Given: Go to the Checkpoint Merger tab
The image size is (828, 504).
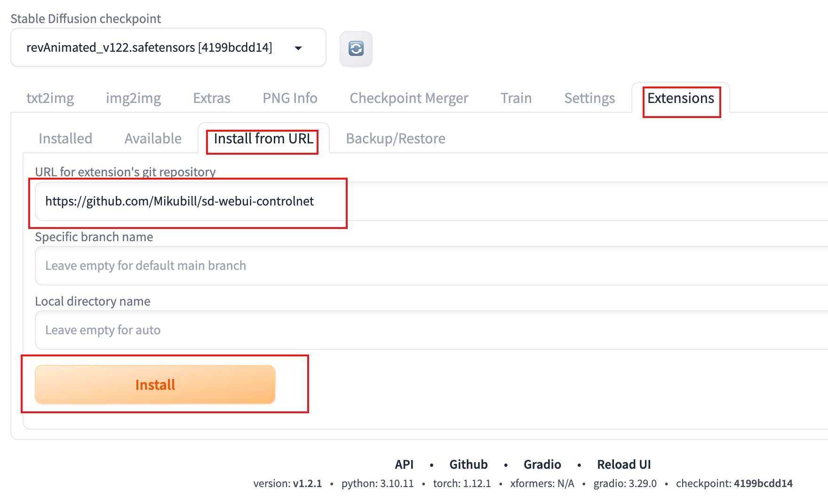Looking at the screenshot, I should click(x=409, y=98).
